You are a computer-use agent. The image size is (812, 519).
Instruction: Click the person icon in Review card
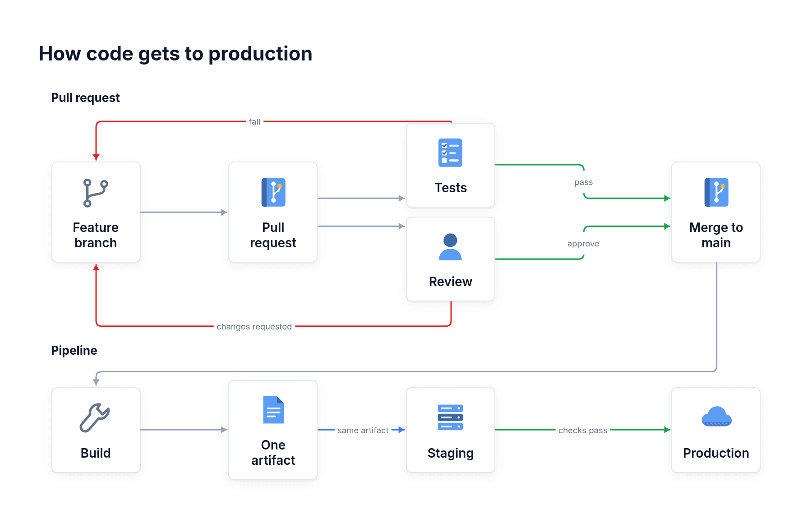coord(450,247)
